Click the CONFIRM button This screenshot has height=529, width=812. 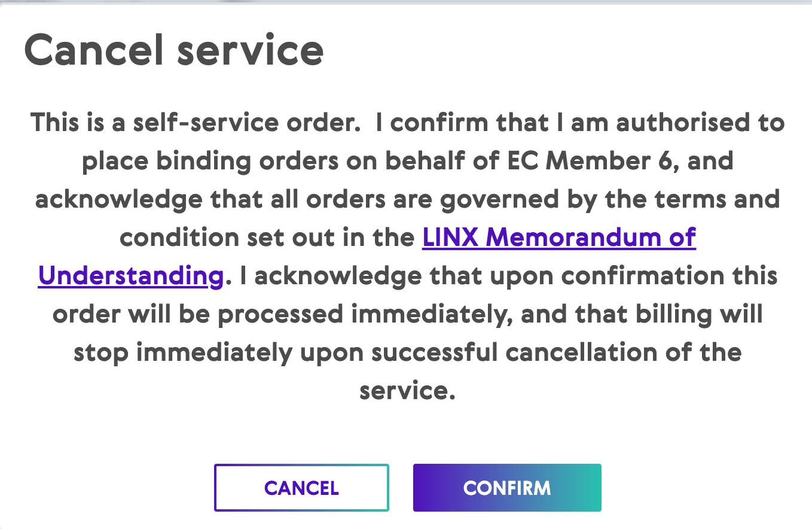pos(506,488)
